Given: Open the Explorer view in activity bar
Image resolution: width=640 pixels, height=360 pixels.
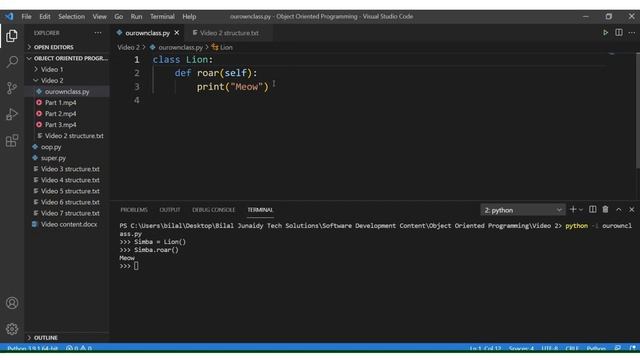Looking at the screenshot, I should [12, 36].
